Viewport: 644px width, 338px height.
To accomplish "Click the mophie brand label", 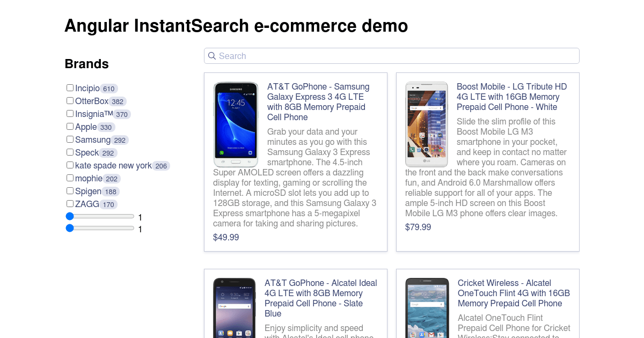I will pyautogui.click(x=89, y=178).
